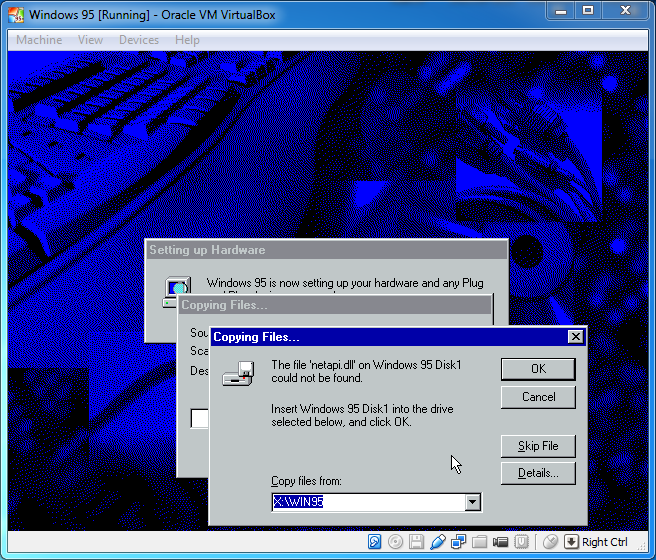Viewport: 656px width, 560px height.
Task: Click the mouse integration status icon
Action: point(550,542)
